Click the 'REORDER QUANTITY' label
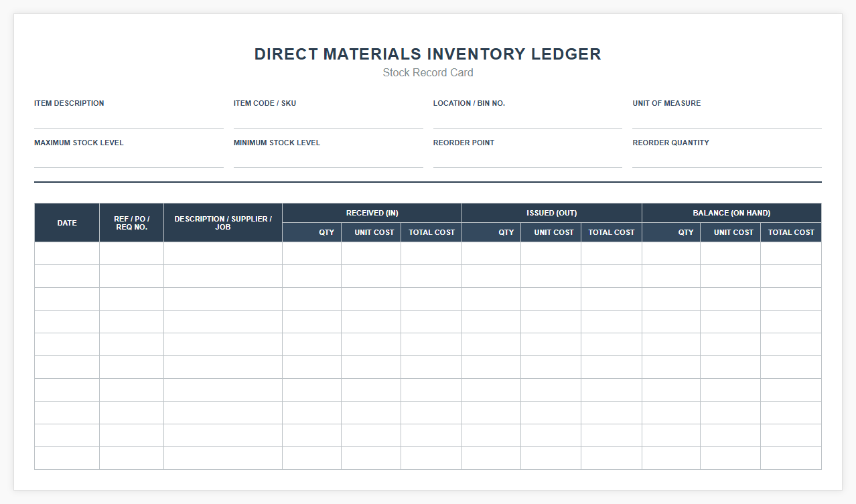 pyautogui.click(x=670, y=143)
